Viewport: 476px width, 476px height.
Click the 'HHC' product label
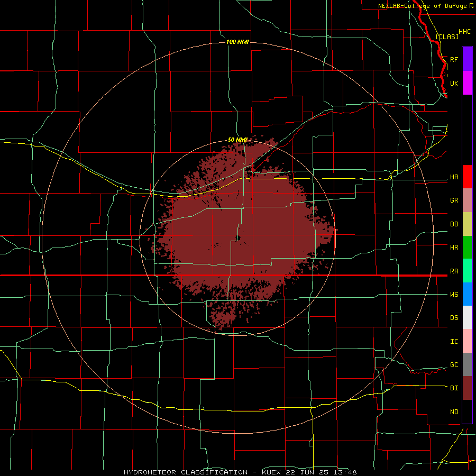coord(464,32)
